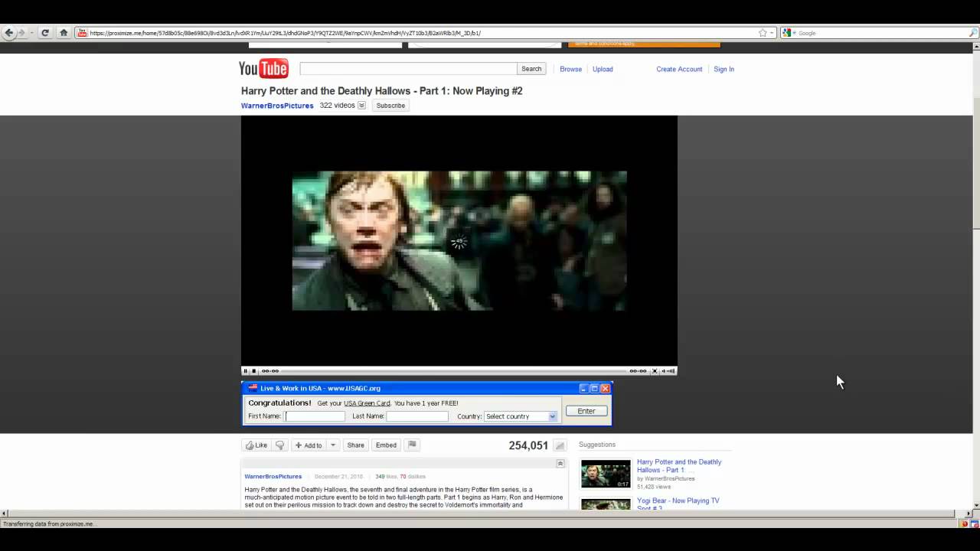Like the video
The image size is (980, 551).
click(x=256, y=445)
